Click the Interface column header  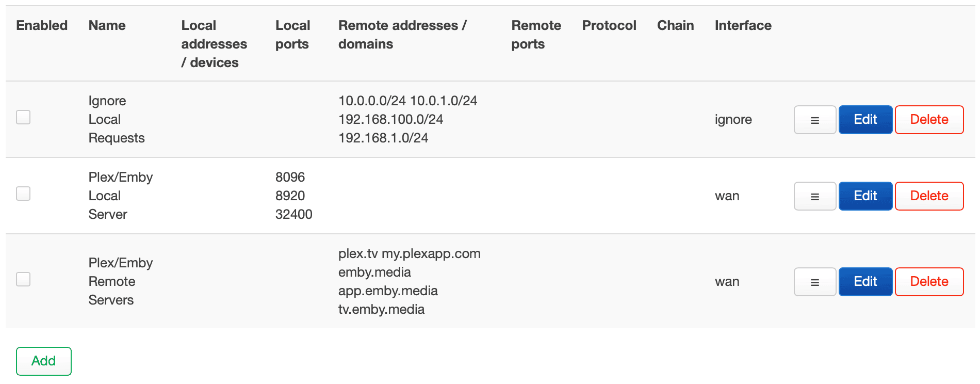(743, 25)
